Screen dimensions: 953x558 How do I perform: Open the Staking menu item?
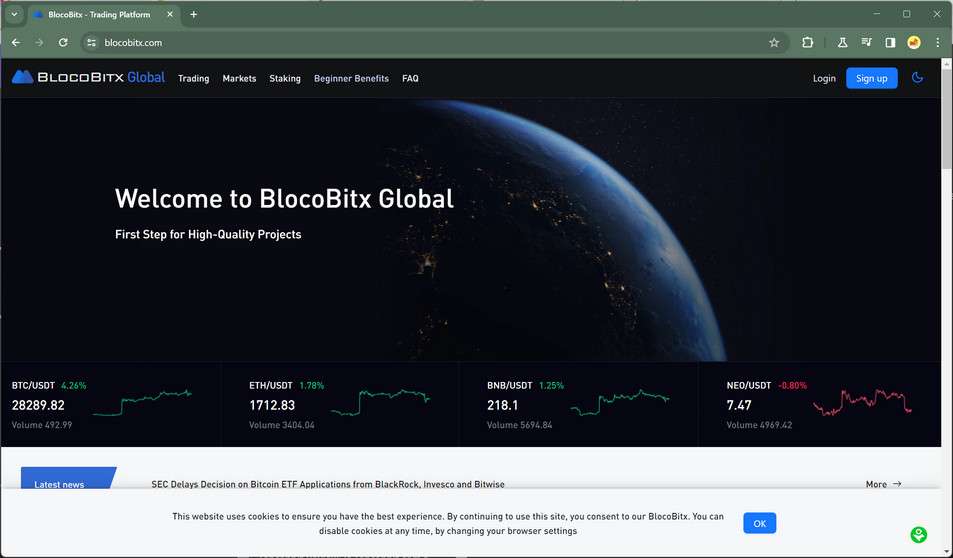click(285, 78)
